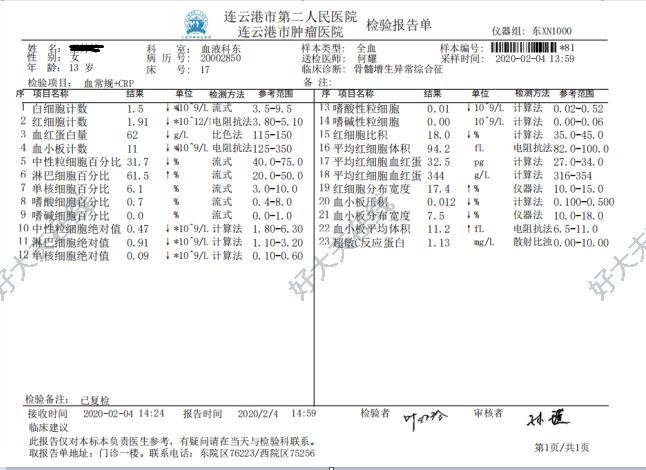This screenshot has height=470, width=646.
Task: Click the sampling time 2020-02-04 13:59
Action: (535, 58)
